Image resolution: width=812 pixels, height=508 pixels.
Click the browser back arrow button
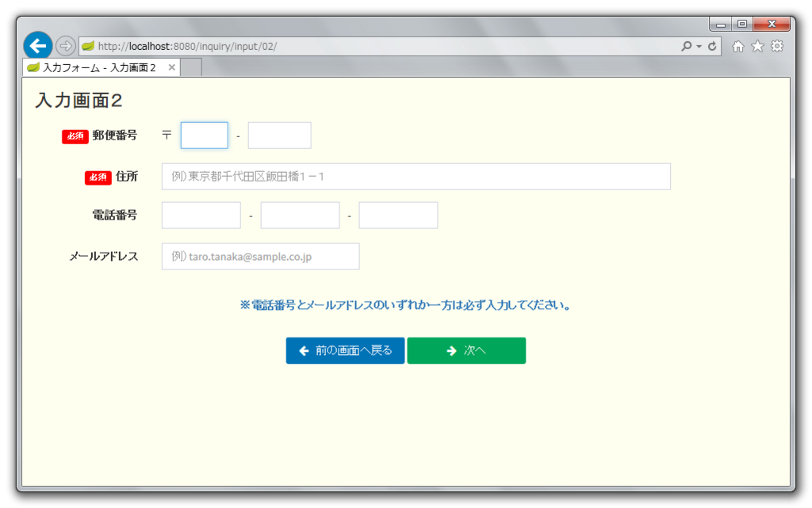click(x=38, y=46)
